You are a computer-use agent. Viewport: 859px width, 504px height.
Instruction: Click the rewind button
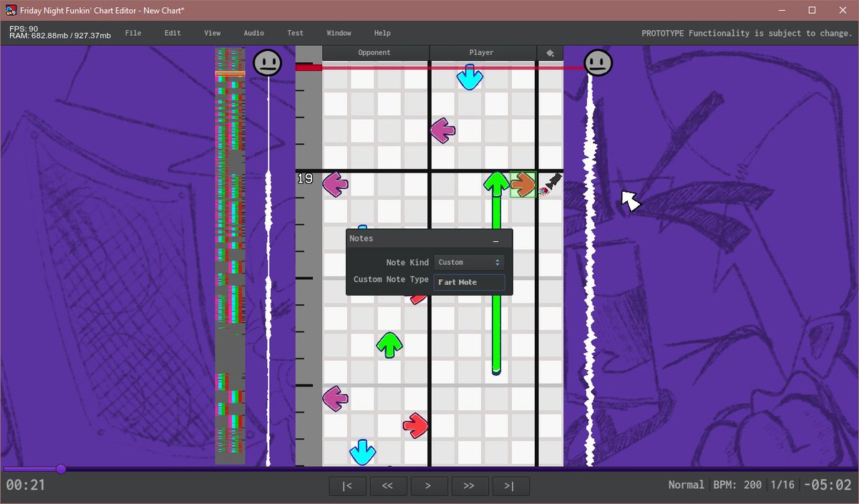[x=387, y=486]
